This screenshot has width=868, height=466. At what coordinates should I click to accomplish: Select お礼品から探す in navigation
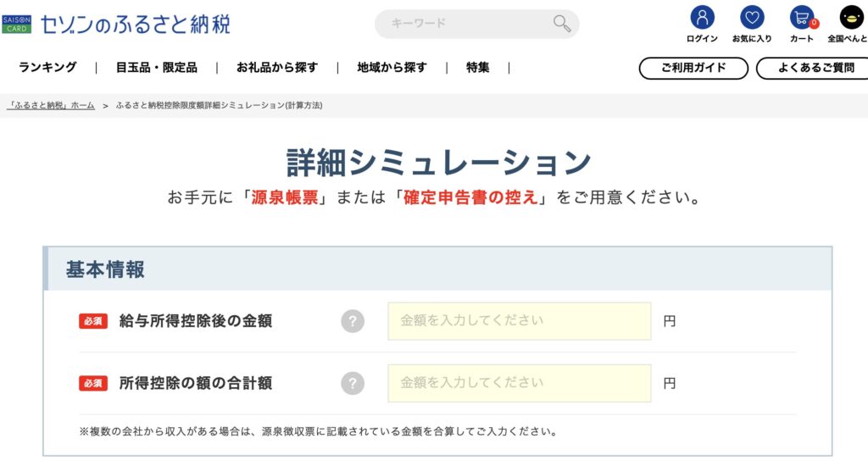(x=277, y=68)
